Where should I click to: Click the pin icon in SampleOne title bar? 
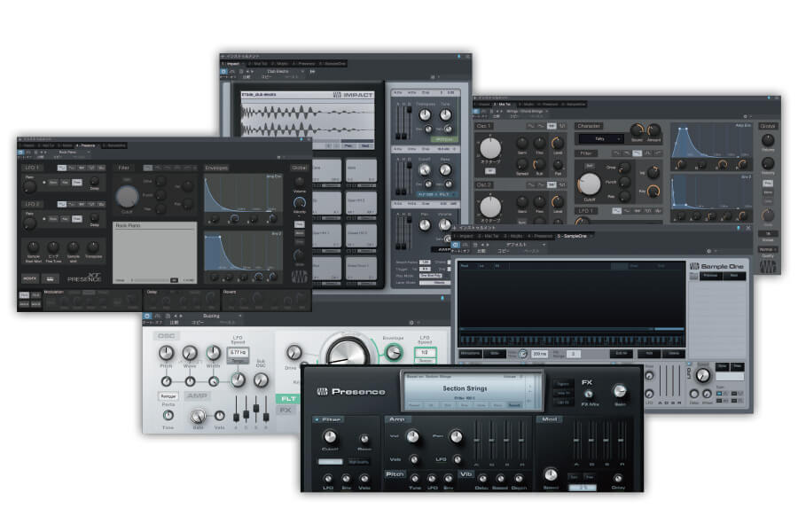(739, 228)
